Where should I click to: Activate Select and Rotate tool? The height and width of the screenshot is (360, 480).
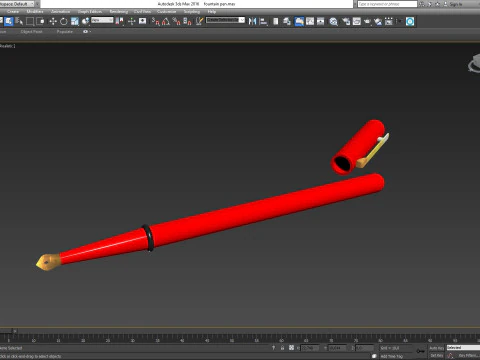coord(63,22)
